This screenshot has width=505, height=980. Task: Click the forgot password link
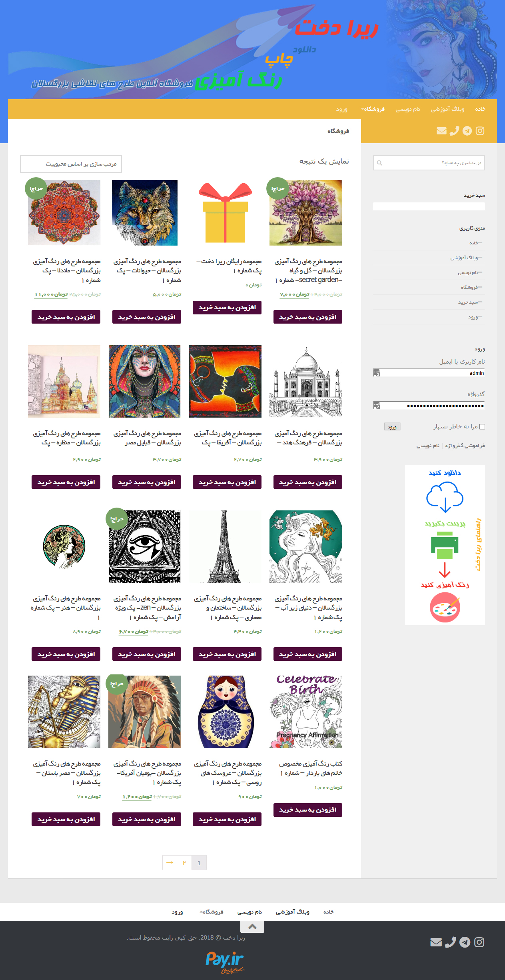tap(465, 446)
